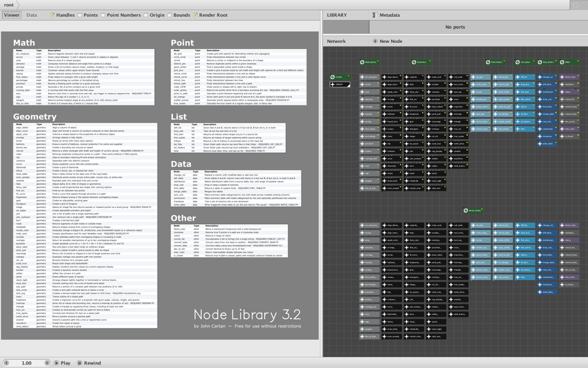Select wind_letters_ node in Demo_Nodes group
The image size is (588, 368).
click(458, 314)
